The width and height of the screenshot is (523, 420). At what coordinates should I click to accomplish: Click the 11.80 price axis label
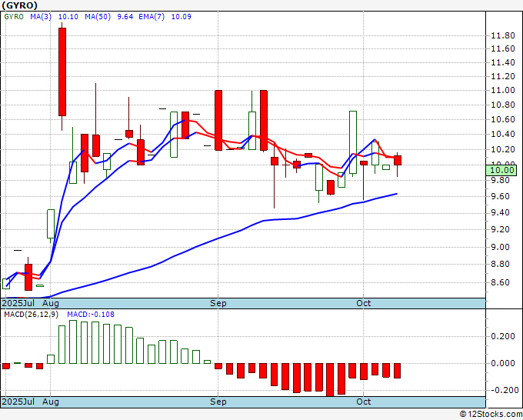(503, 35)
